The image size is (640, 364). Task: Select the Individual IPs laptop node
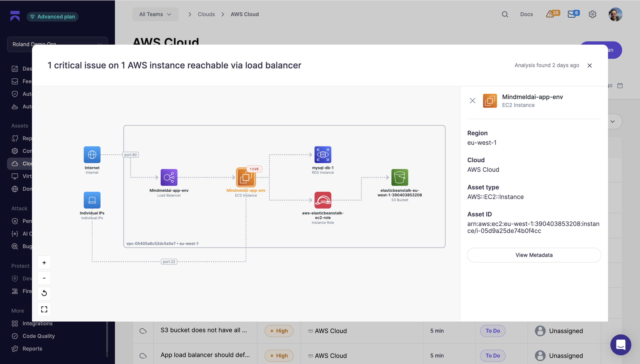92,200
